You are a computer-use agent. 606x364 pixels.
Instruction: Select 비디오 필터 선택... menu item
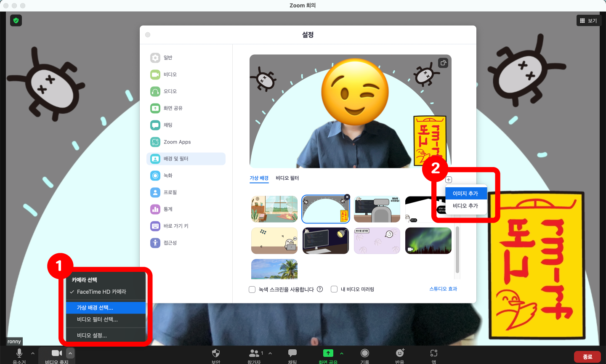pyautogui.click(x=106, y=319)
